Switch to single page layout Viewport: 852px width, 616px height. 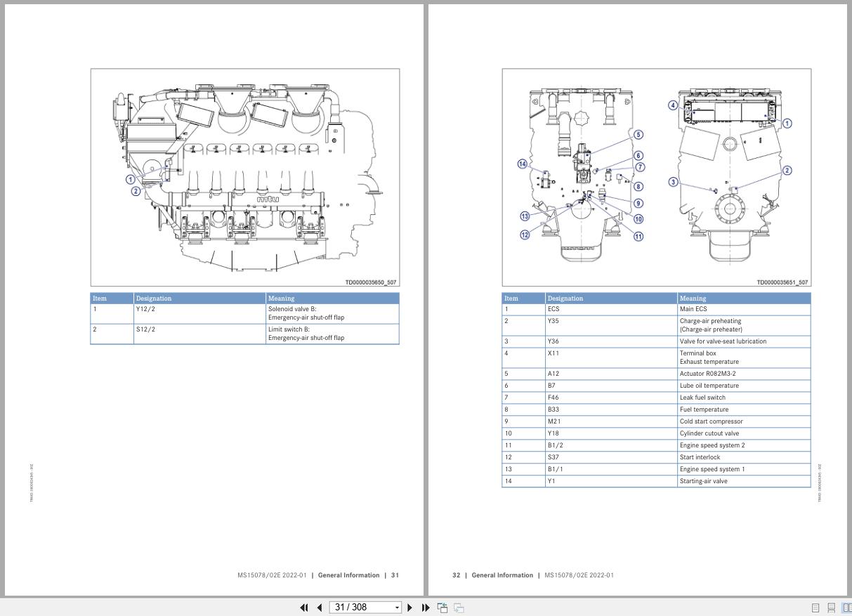[815, 608]
